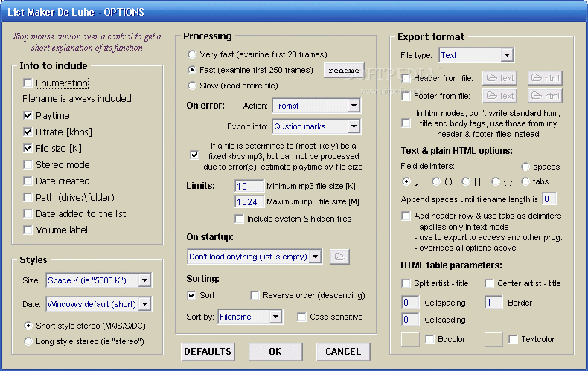This screenshot has height=371, width=588.
Task: Open header html file browse button
Action: (546, 78)
